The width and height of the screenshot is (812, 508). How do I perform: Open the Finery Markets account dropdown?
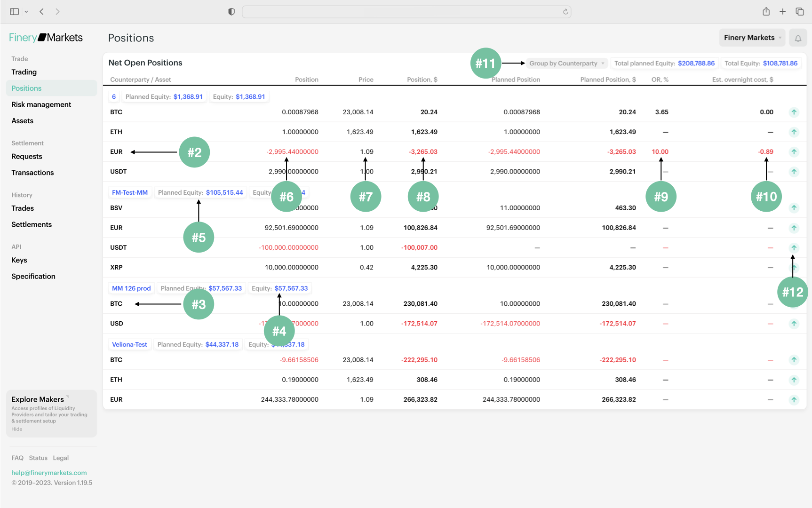[x=752, y=38]
